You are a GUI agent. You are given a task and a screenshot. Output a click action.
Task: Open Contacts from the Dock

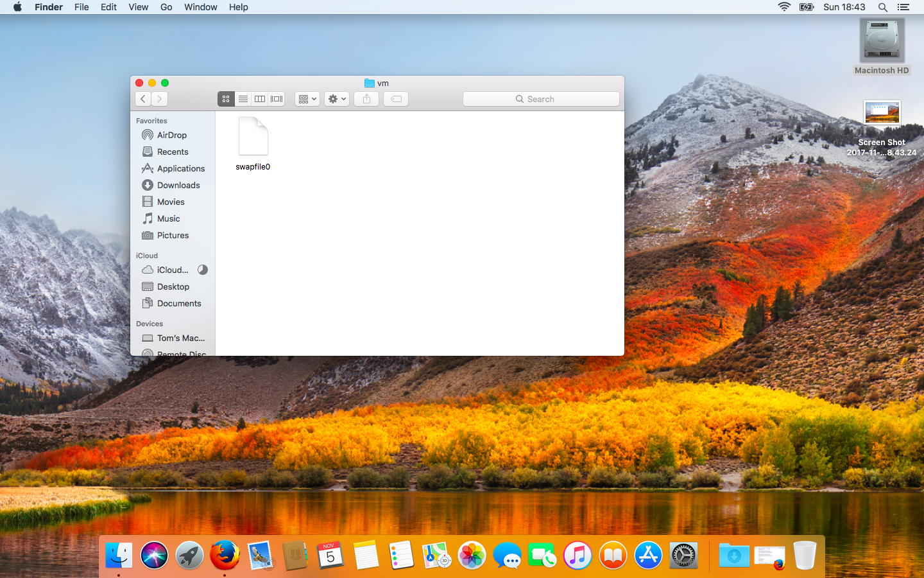click(x=295, y=556)
